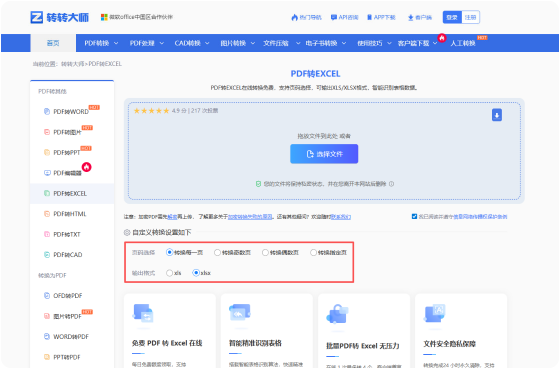This screenshot has height=369, width=560.
Task: Select the 转换指定页 radio button
Action: click(x=313, y=253)
